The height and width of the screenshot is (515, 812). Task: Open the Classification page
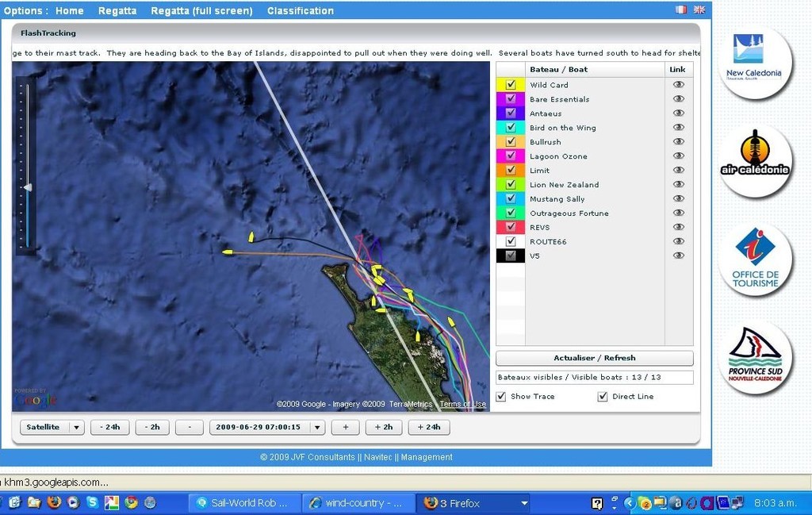coord(301,10)
